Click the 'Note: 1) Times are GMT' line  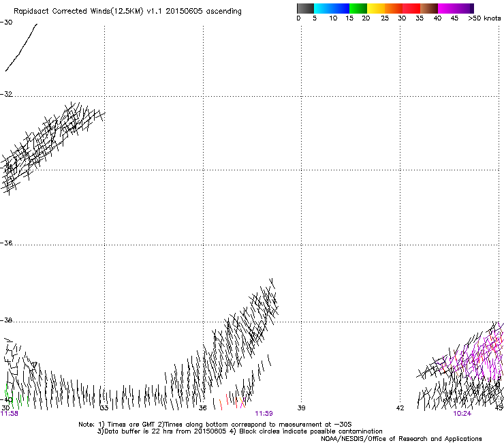(215, 425)
